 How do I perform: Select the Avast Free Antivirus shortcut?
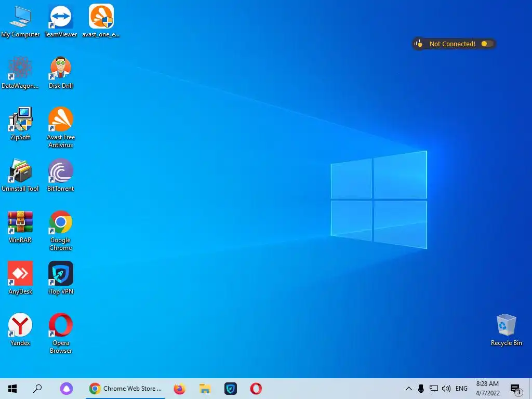(61, 128)
